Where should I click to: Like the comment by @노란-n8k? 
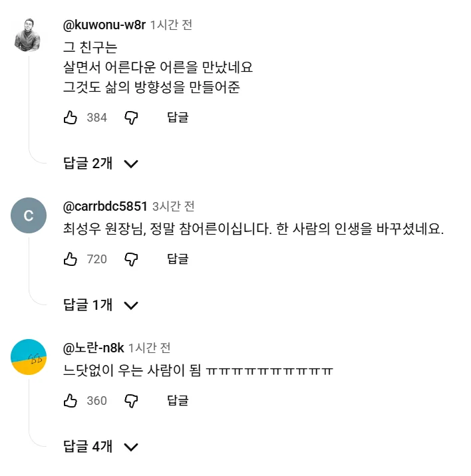[71, 400]
